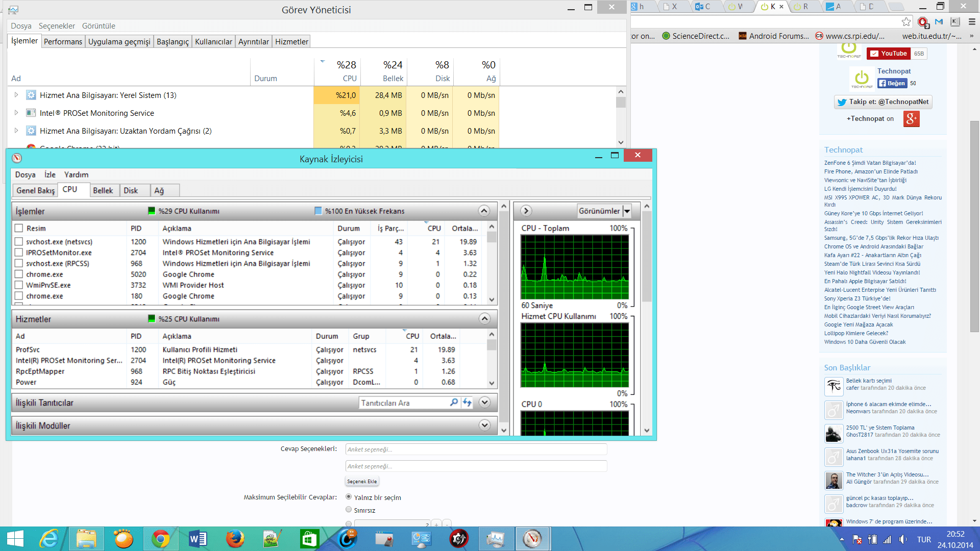This screenshot has width=980, height=551.
Task: Tick the IPROSetMonitor.exe checkbox
Action: (19, 253)
